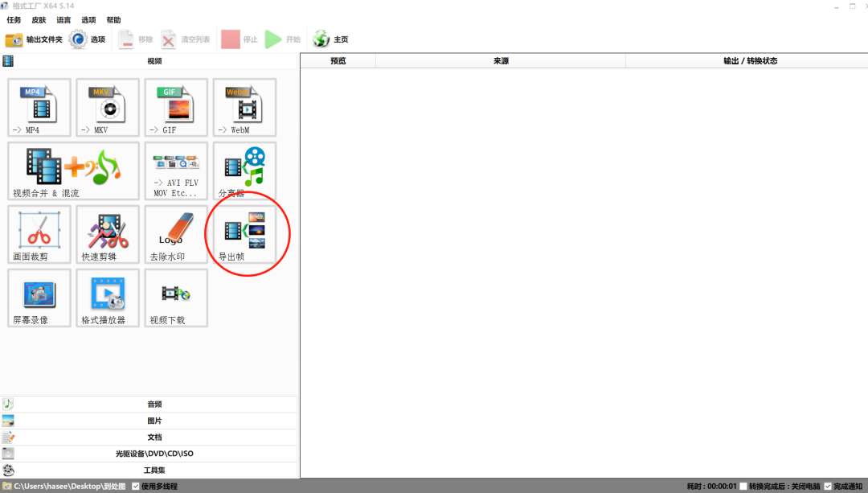The image size is (868, 493).
Task: Enable 转换完成后:关闭电脑 checkbox
Action: coord(743,487)
